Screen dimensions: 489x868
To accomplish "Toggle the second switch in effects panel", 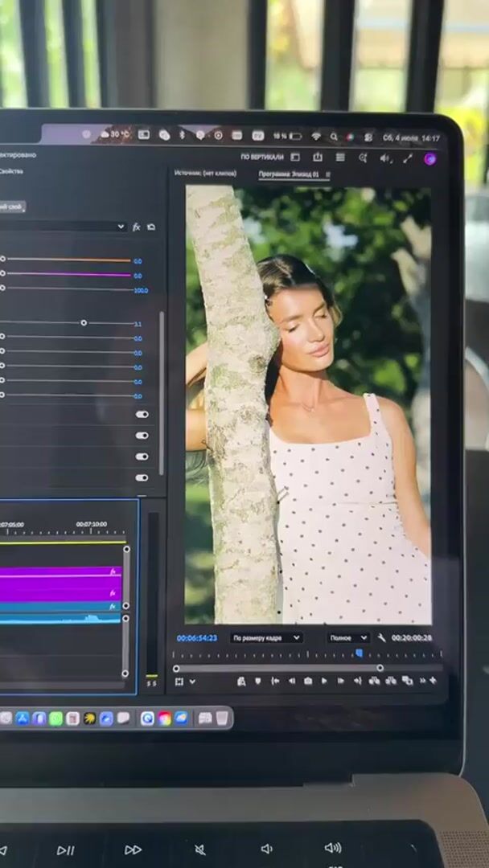I will point(142,436).
